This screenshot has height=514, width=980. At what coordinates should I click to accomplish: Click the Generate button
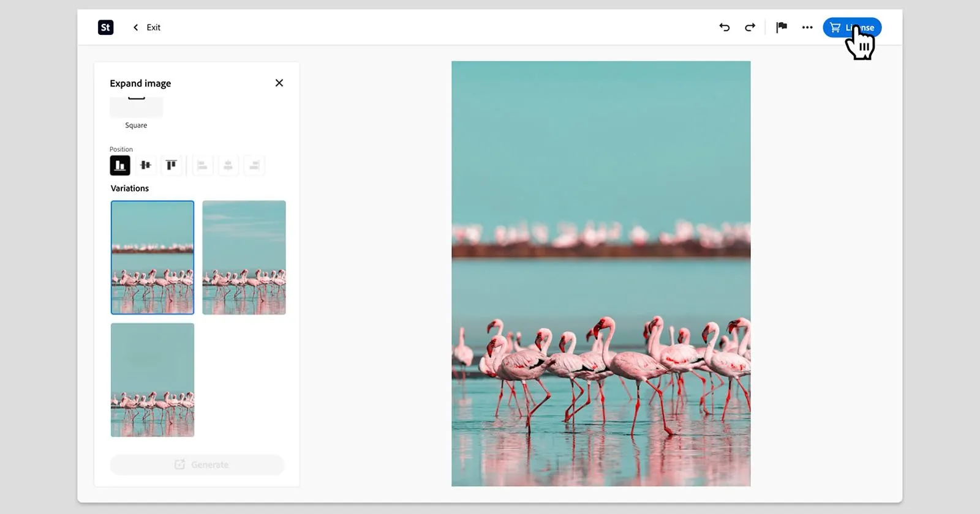197,464
